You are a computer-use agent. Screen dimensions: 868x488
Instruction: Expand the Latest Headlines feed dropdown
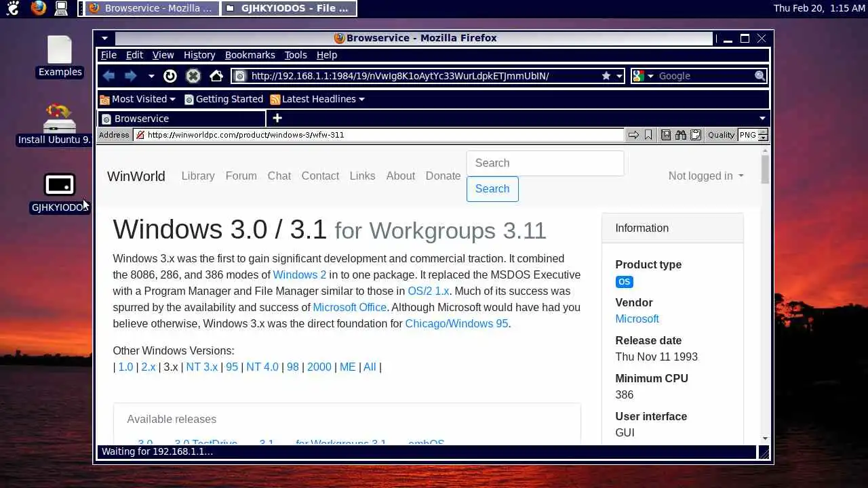point(317,99)
